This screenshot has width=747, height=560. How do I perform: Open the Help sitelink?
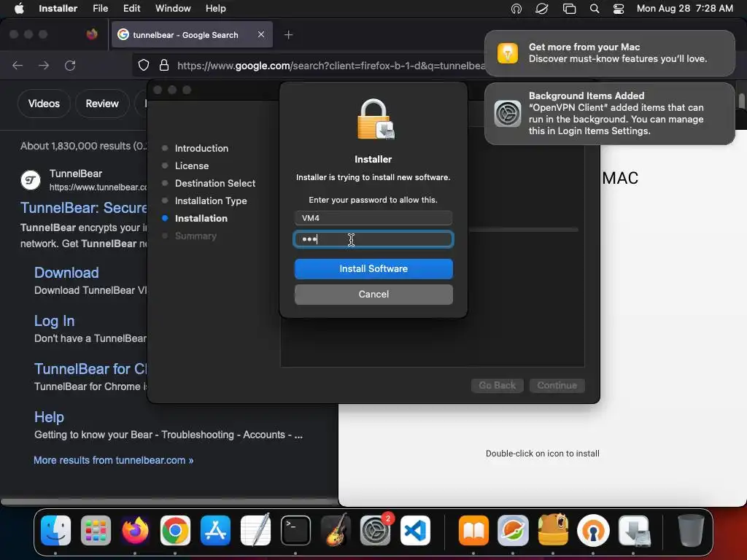pyautogui.click(x=49, y=416)
